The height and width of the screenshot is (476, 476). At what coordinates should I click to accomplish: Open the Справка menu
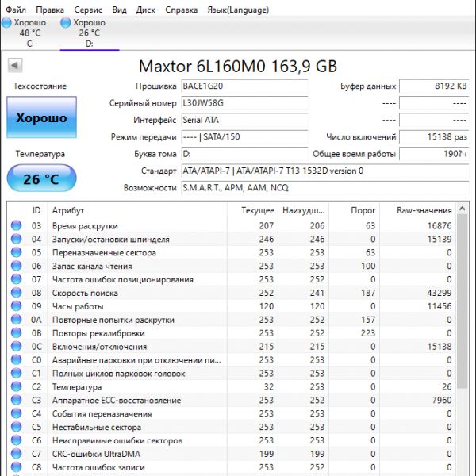181,10
